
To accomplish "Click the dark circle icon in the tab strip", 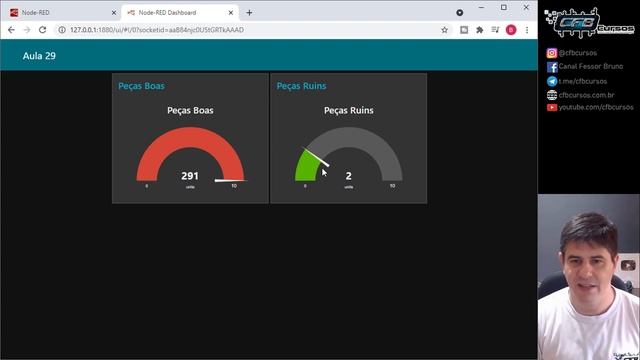I will click(x=460, y=13).
